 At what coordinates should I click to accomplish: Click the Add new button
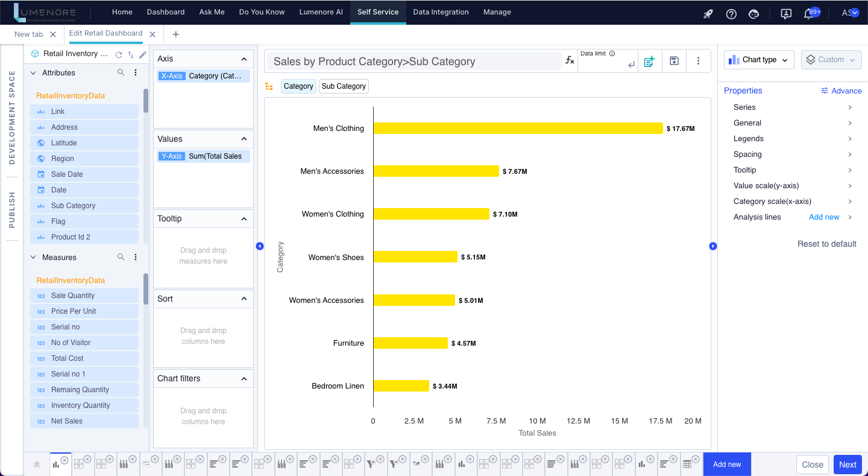click(727, 465)
